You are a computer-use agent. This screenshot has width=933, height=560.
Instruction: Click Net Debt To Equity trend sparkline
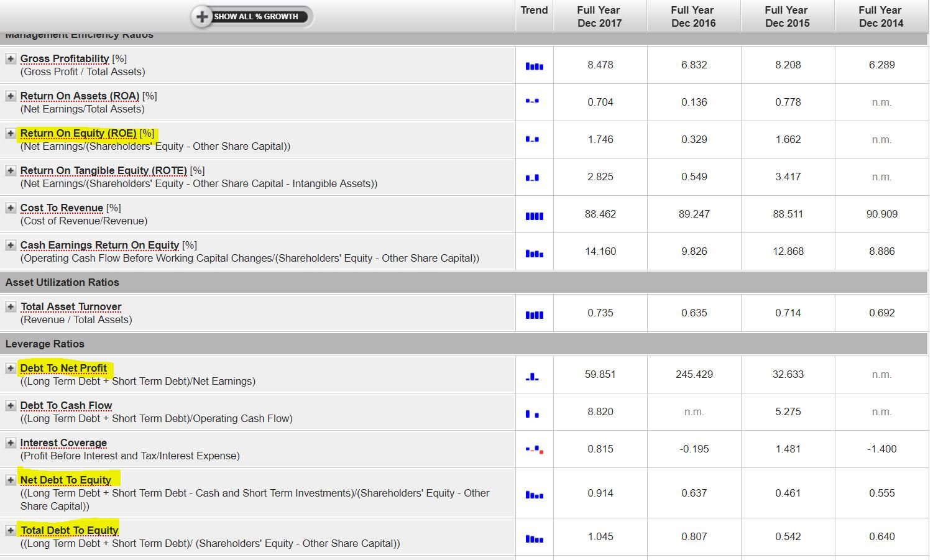click(x=534, y=495)
